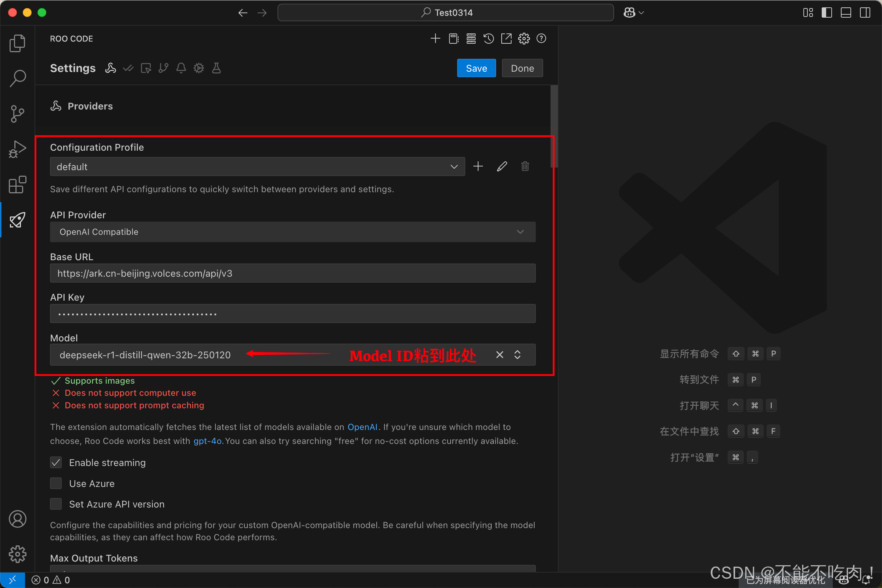
Task: Delete the default configuration profile
Action: coord(525,166)
